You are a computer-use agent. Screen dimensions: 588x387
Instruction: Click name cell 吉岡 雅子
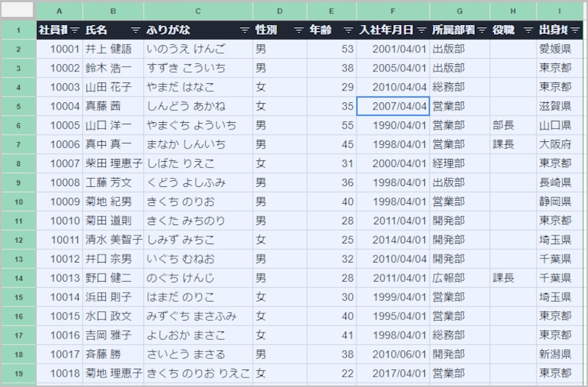coord(113,335)
